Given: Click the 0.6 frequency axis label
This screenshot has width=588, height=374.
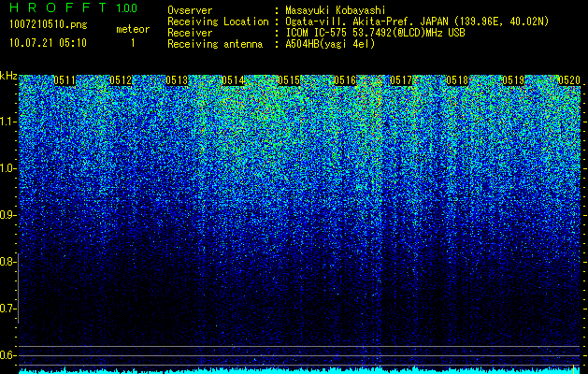Looking at the screenshot, I should [7, 355].
